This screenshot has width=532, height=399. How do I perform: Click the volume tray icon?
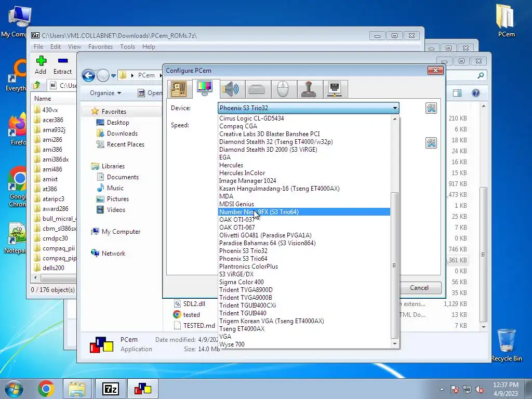(x=480, y=390)
